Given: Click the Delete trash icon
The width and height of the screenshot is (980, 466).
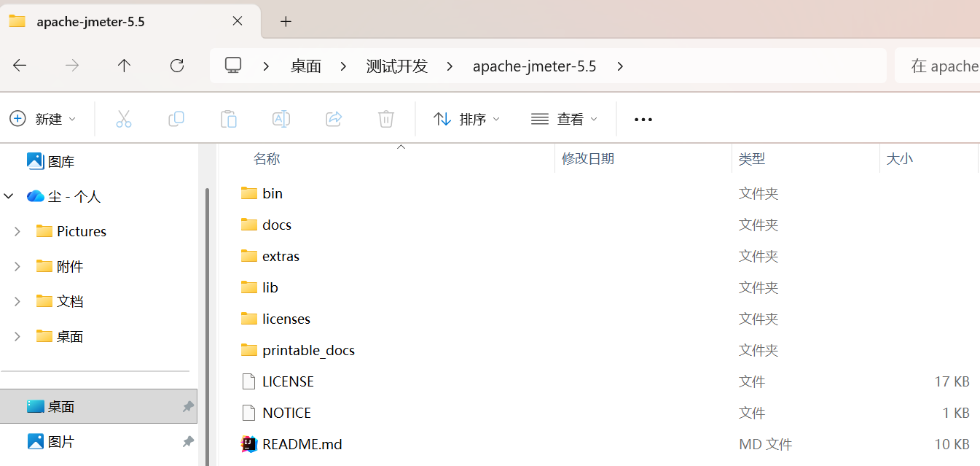Looking at the screenshot, I should coord(386,119).
